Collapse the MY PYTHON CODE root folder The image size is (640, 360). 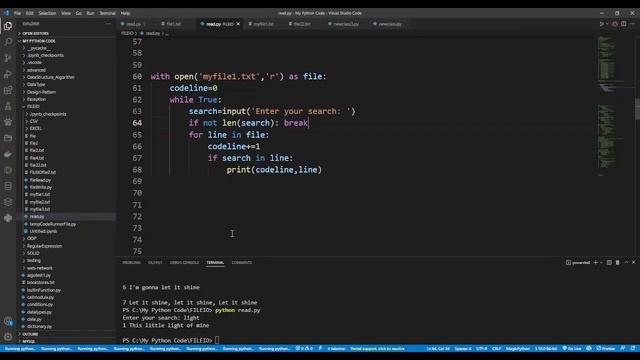click(x=66, y=41)
